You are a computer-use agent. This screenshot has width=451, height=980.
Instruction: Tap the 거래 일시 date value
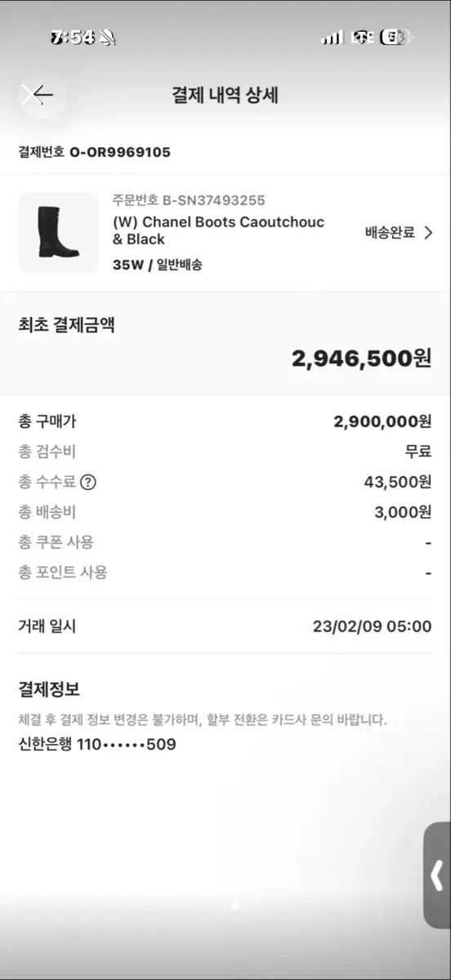[372, 627]
